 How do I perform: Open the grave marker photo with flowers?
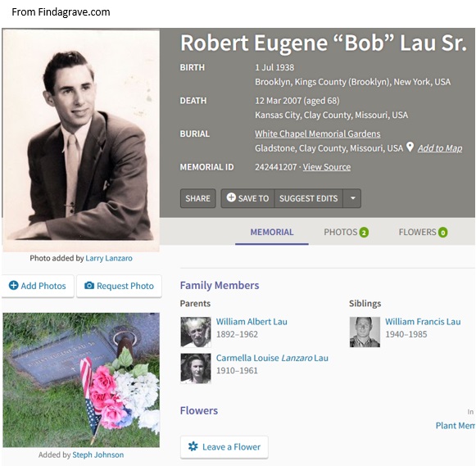[x=81, y=380]
